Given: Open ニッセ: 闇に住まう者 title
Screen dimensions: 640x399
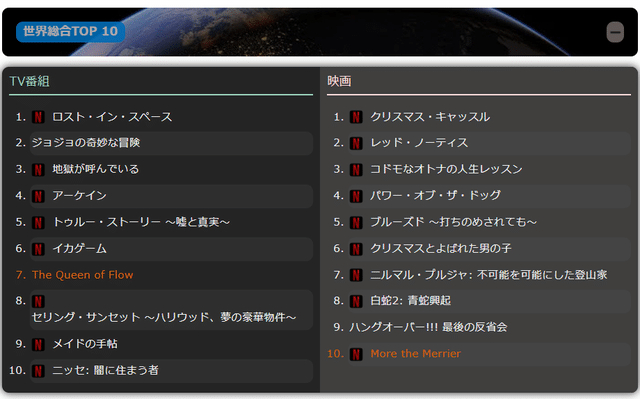Looking at the screenshot, I should (105, 370).
